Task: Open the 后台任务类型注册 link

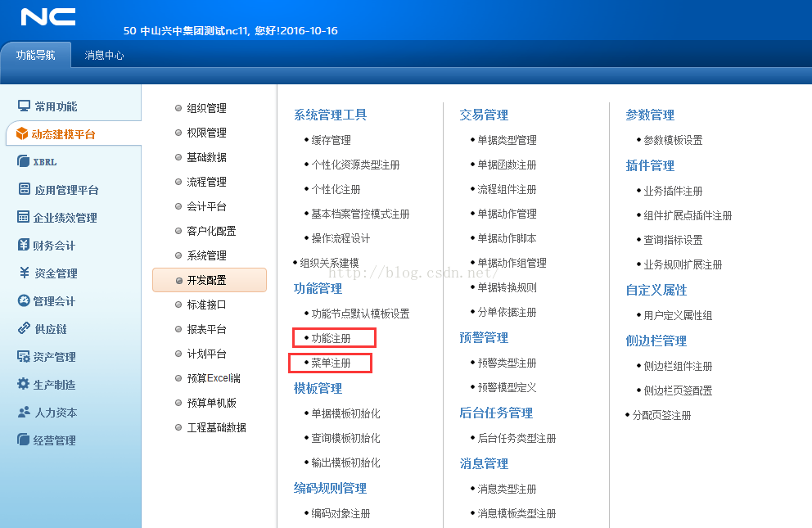Action: click(517, 439)
